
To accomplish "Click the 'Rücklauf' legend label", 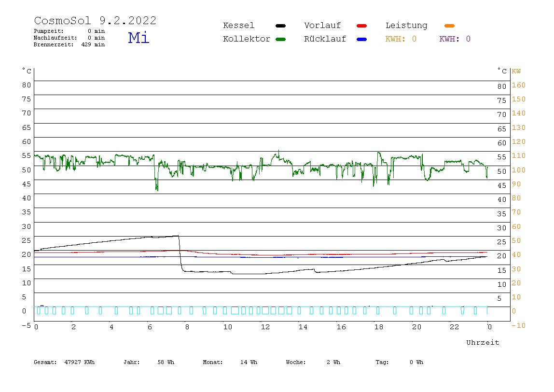I will point(325,39).
